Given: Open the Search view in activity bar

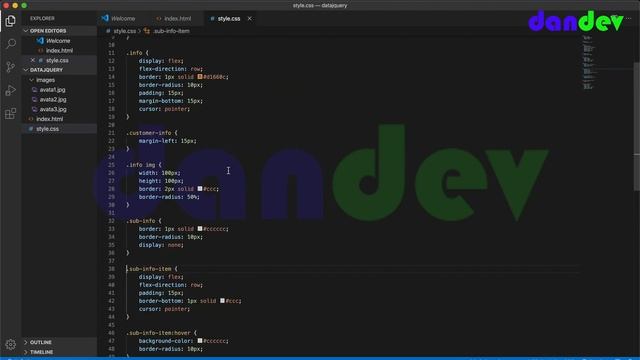Looking at the screenshot, I should pos(11,43).
